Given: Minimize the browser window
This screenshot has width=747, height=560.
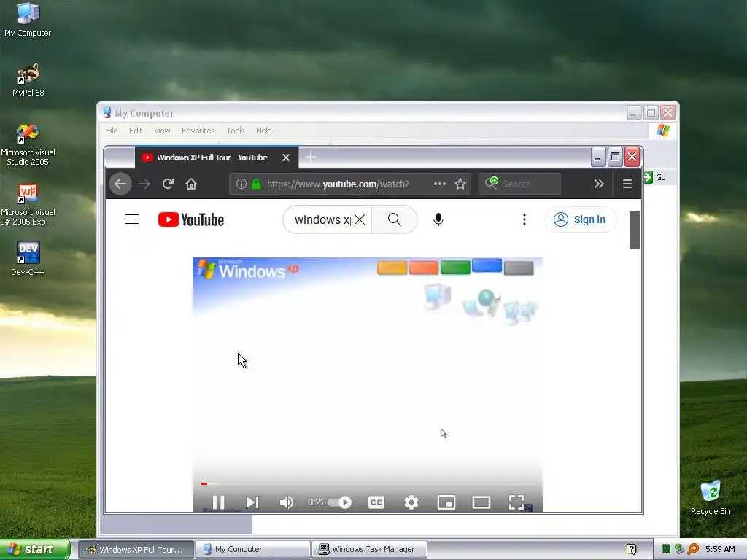Looking at the screenshot, I should tap(598, 157).
